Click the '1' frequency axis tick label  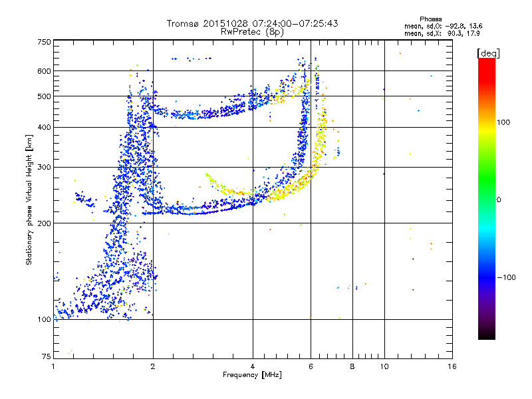[53, 366]
